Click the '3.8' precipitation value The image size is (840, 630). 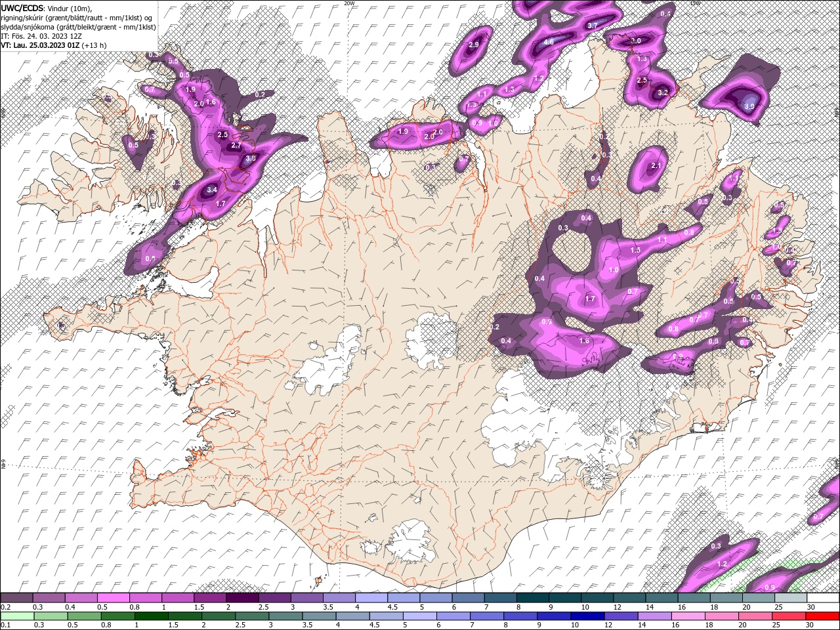tap(251, 158)
